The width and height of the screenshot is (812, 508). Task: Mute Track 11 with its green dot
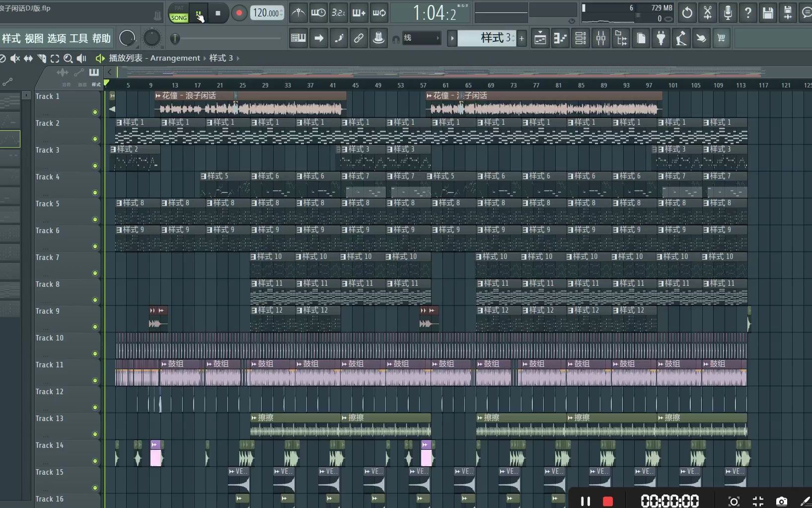pyautogui.click(x=95, y=381)
